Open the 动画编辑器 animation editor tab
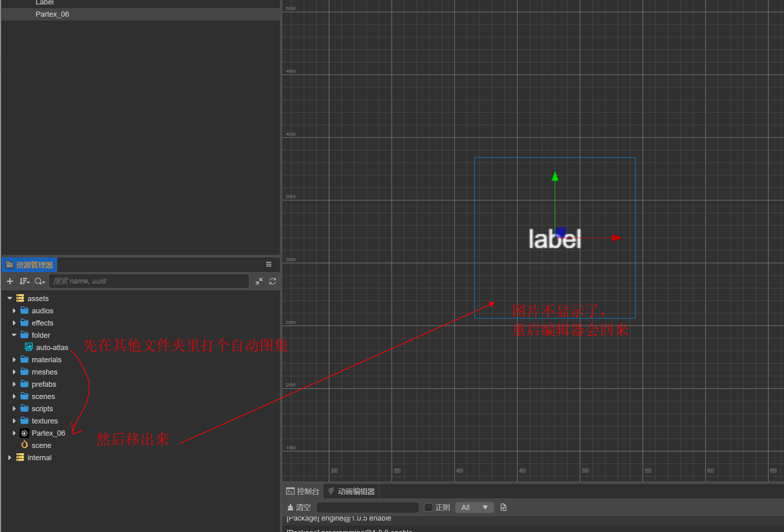This screenshot has height=532, width=784. [351, 491]
